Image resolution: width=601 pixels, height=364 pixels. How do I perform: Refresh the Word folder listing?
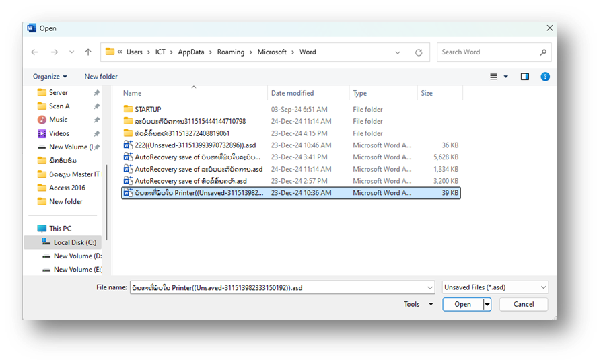[x=419, y=52]
